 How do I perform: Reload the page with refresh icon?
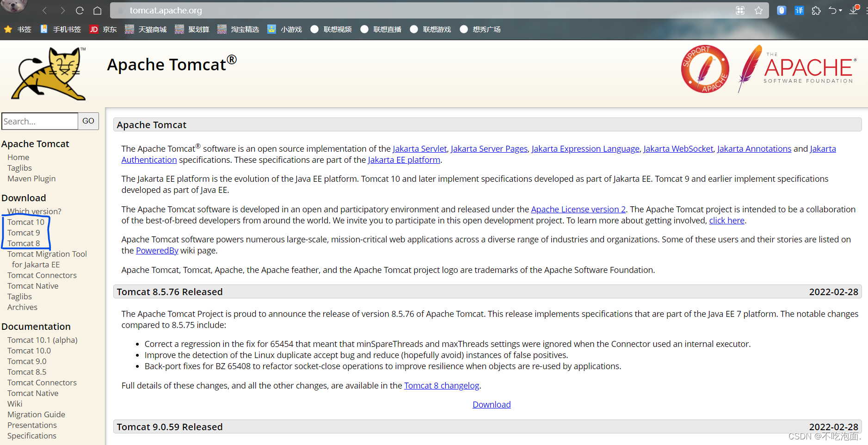point(80,10)
